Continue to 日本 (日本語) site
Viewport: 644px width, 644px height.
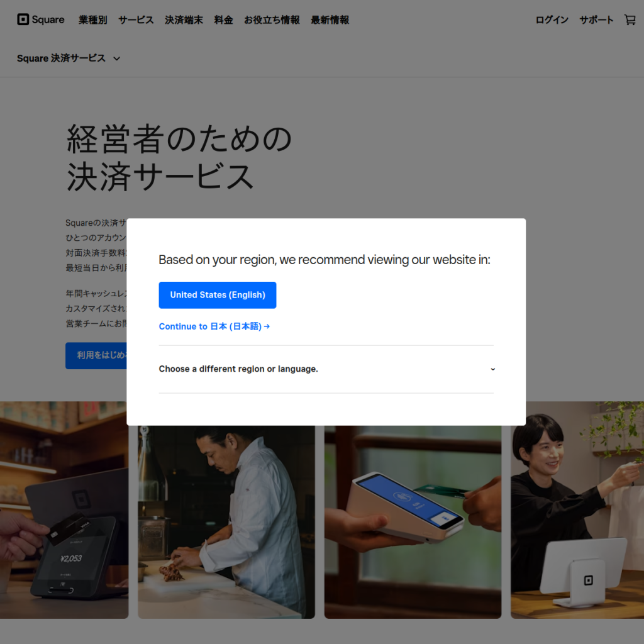coord(214,326)
